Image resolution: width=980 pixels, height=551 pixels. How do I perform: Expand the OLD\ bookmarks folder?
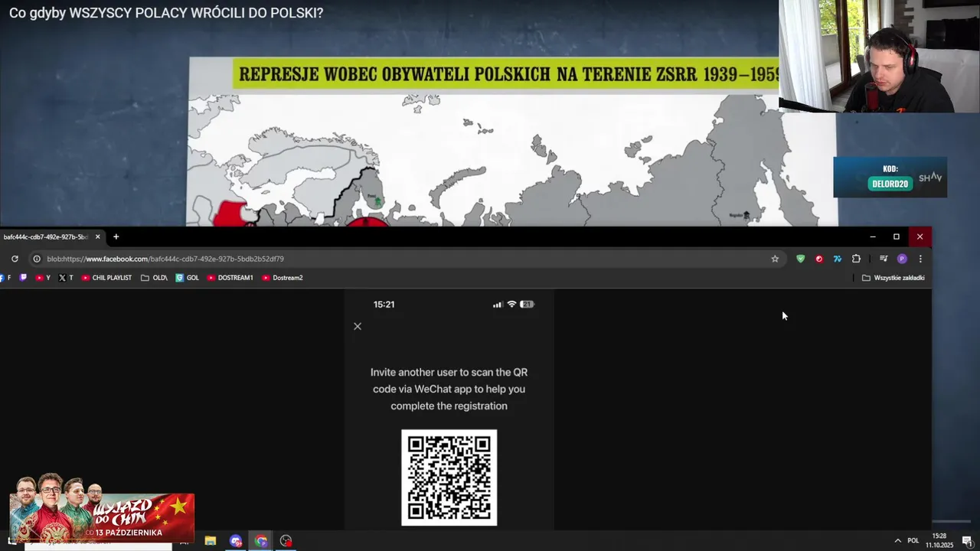pos(154,278)
